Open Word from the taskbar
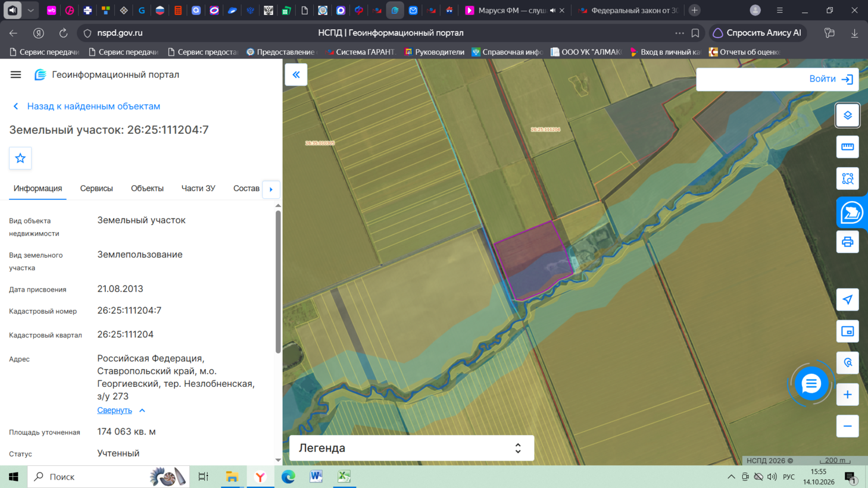Screen dimensions: 868x488 pyautogui.click(x=316, y=477)
